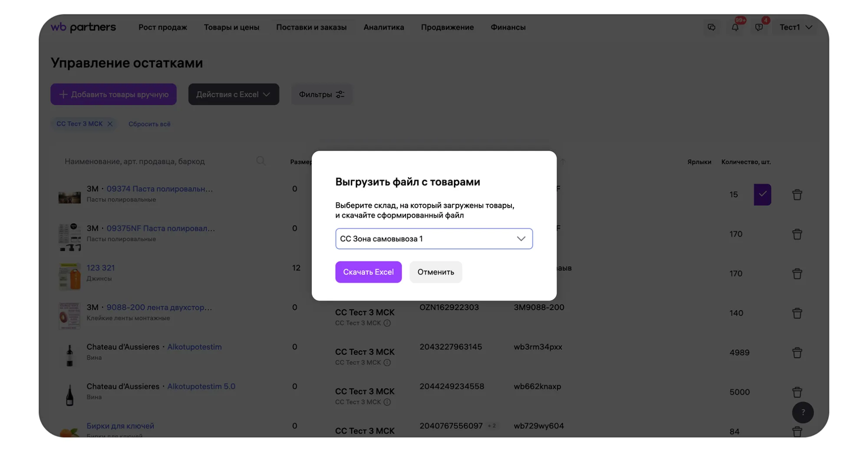Open the Аналитика menu
The image size is (868, 452).
384,27
